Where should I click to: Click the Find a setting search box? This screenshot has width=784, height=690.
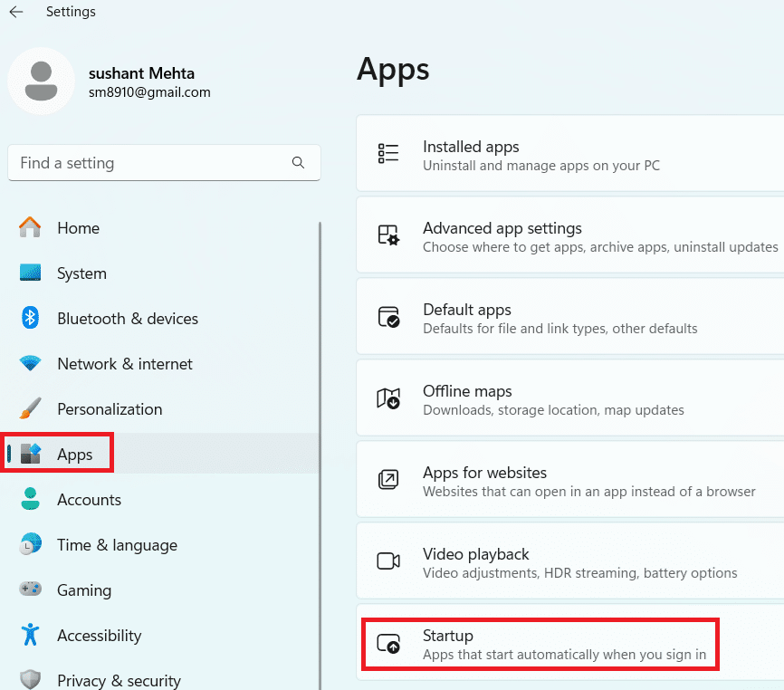click(x=149, y=163)
